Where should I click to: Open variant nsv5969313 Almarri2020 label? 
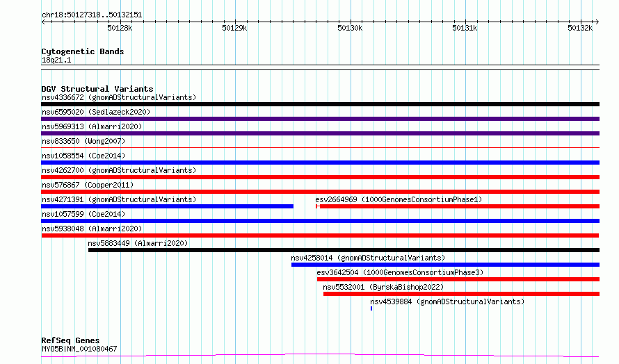point(92,126)
